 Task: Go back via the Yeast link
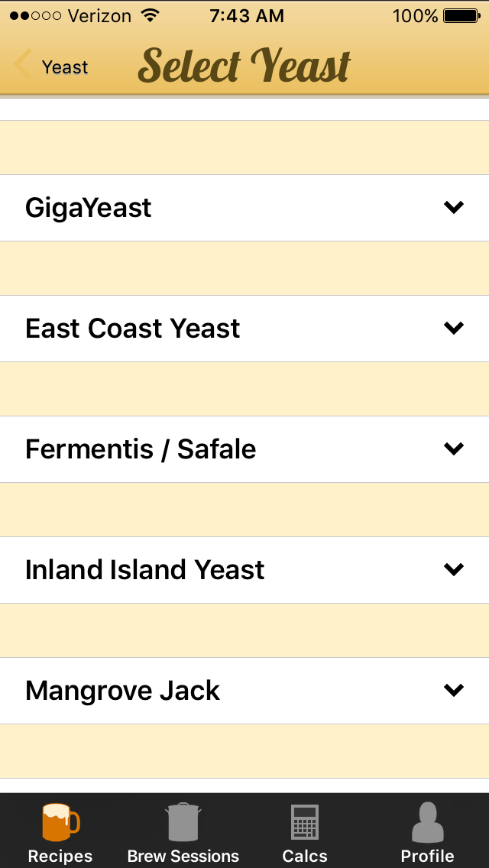click(x=66, y=67)
